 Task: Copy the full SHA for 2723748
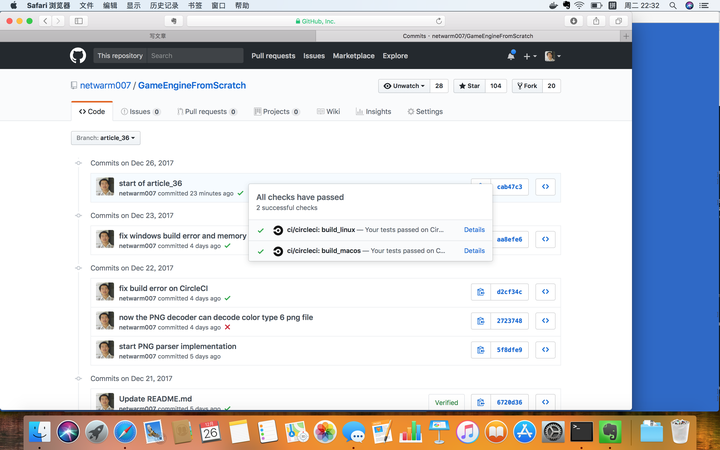[x=481, y=321]
